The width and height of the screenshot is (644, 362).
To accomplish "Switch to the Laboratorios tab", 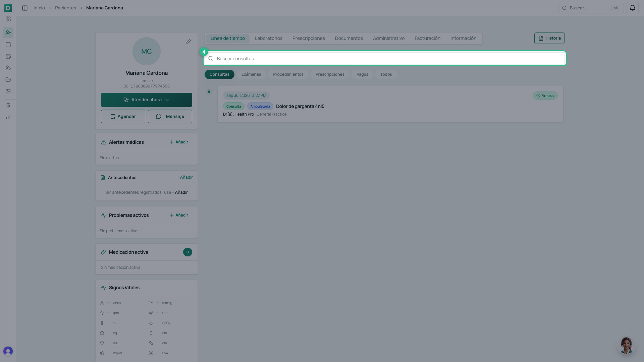I will tap(269, 38).
